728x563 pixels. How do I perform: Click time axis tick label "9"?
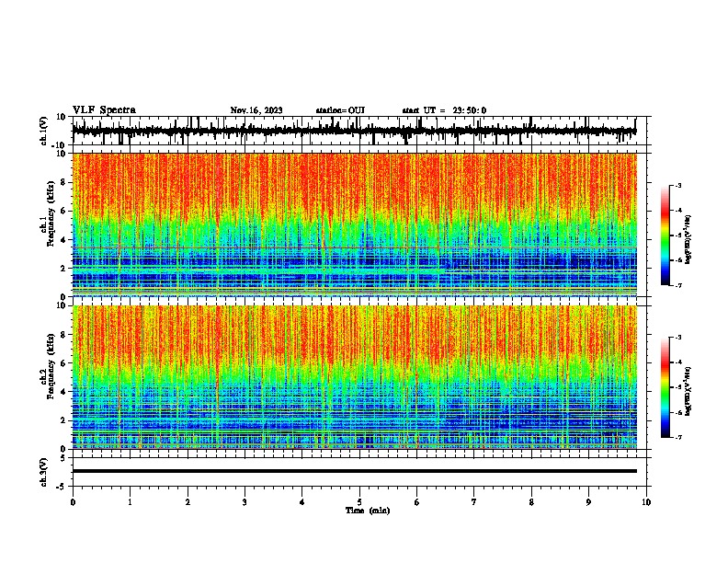(x=588, y=502)
